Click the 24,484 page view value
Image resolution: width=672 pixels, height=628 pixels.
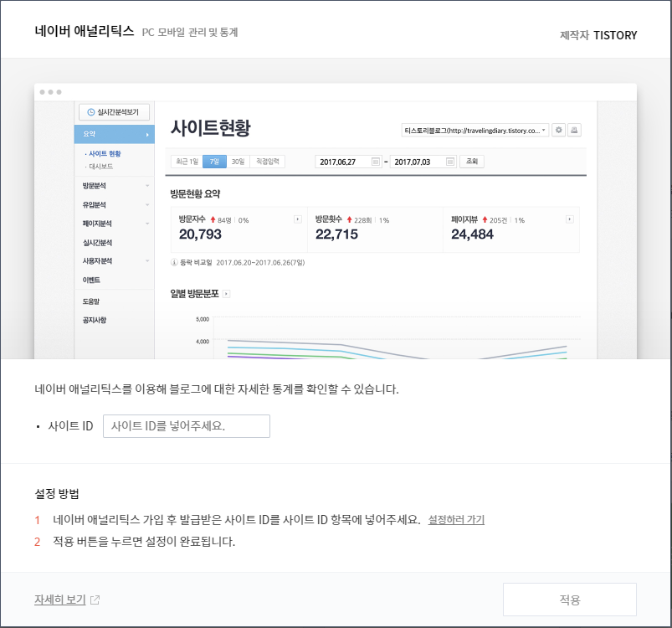(472, 234)
